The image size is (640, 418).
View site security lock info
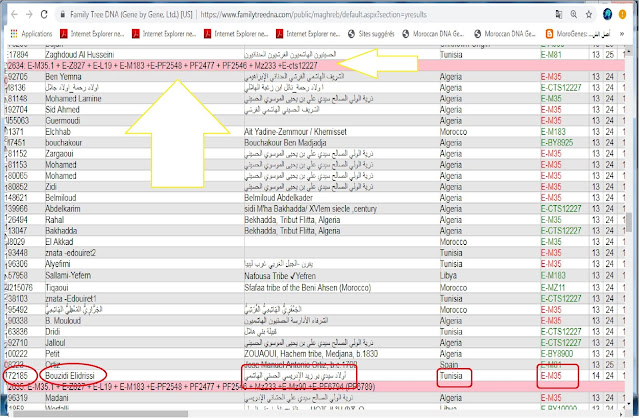click(x=62, y=15)
